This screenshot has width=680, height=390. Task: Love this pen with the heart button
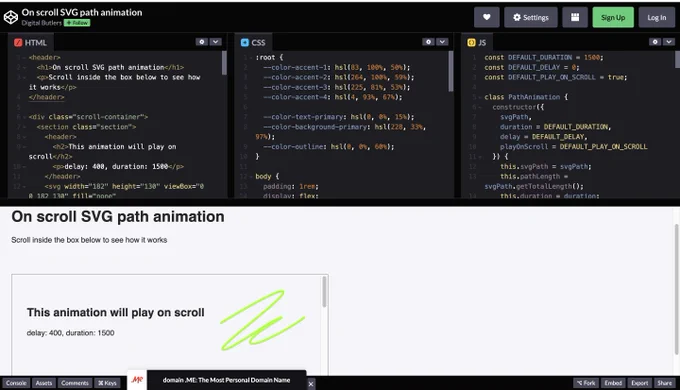pyautogui.click(x=487, y=17)
